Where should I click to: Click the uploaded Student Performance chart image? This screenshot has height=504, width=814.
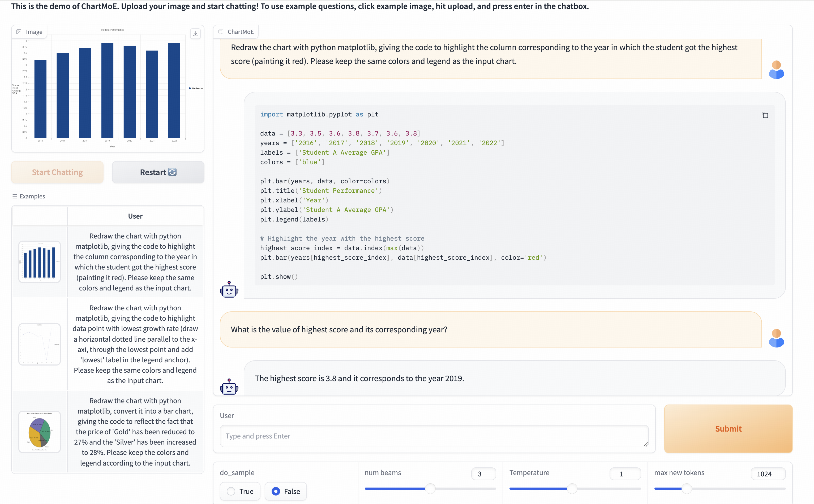coord(108,89)
